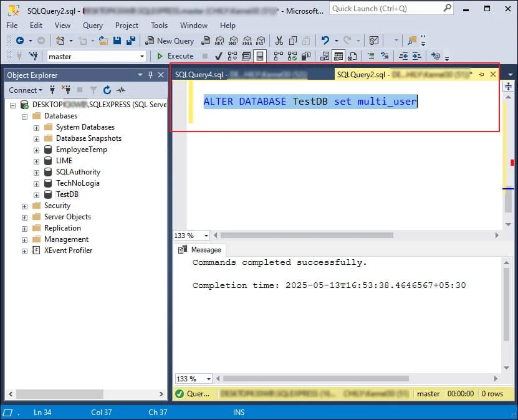Collapse the Databases folder

point(24,117)
